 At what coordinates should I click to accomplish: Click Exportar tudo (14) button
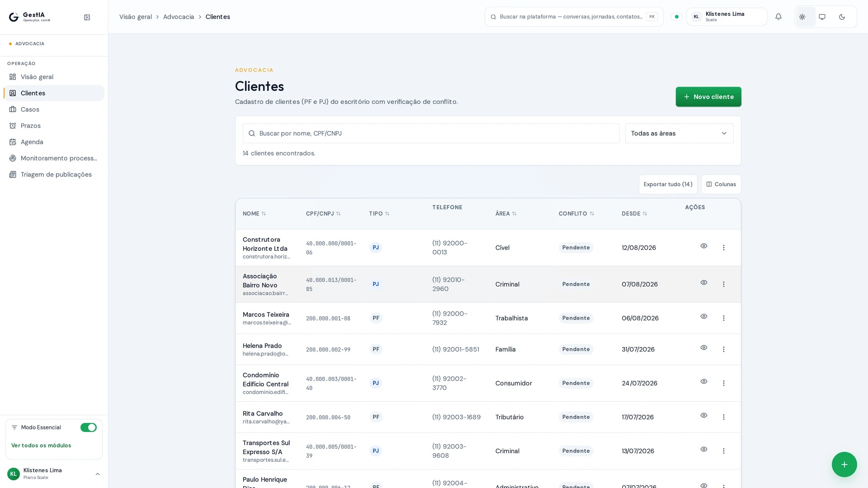[x=668, y=184]
